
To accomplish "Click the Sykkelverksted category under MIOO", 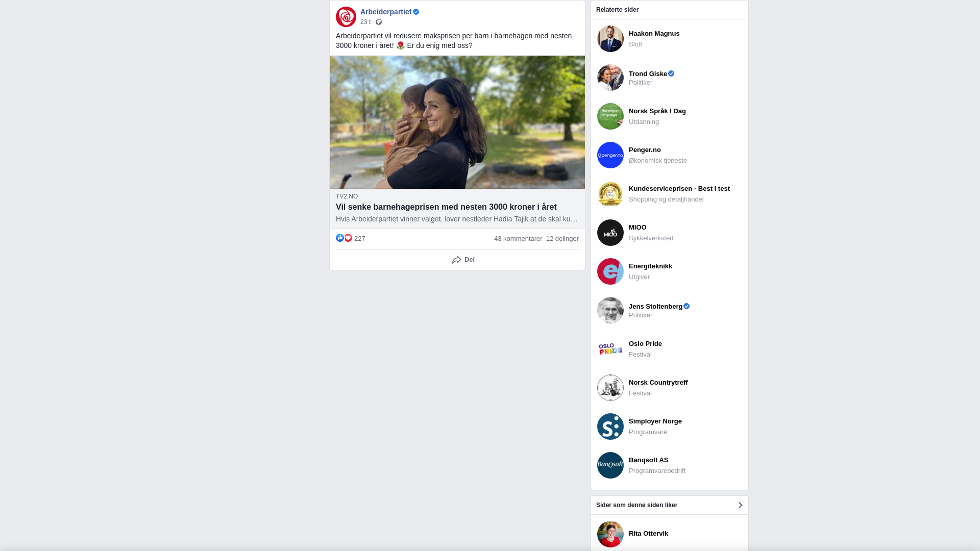I will 651,238.
